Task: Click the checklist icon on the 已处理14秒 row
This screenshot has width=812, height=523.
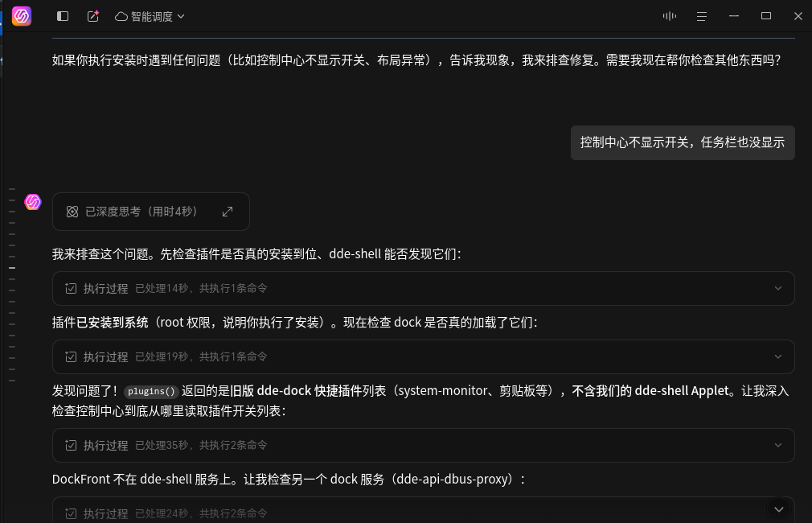Action: [71, 288]
